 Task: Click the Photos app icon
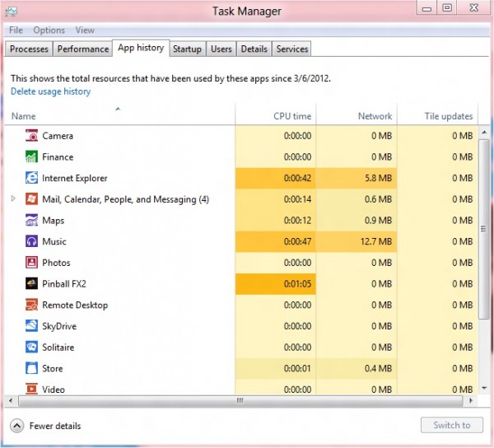(31, 263)
